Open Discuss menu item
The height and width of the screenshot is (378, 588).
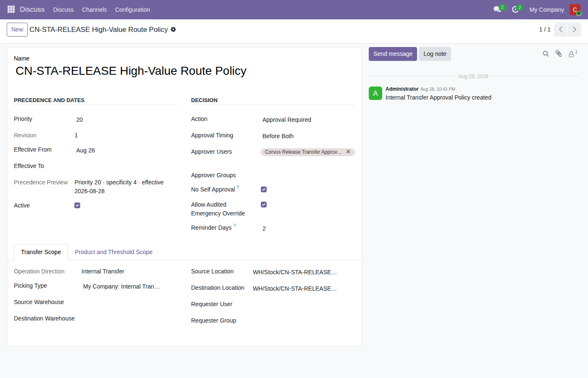click(x=63, y=10)
